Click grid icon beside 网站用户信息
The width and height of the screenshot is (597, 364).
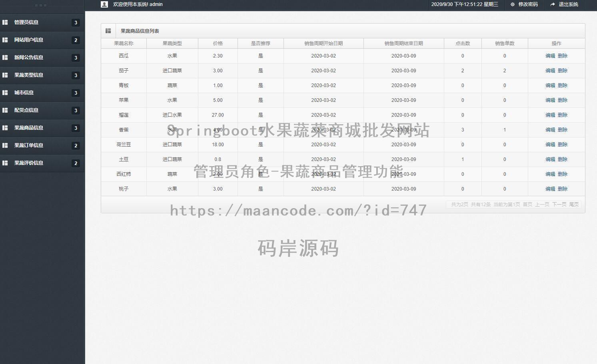[5, 40]
